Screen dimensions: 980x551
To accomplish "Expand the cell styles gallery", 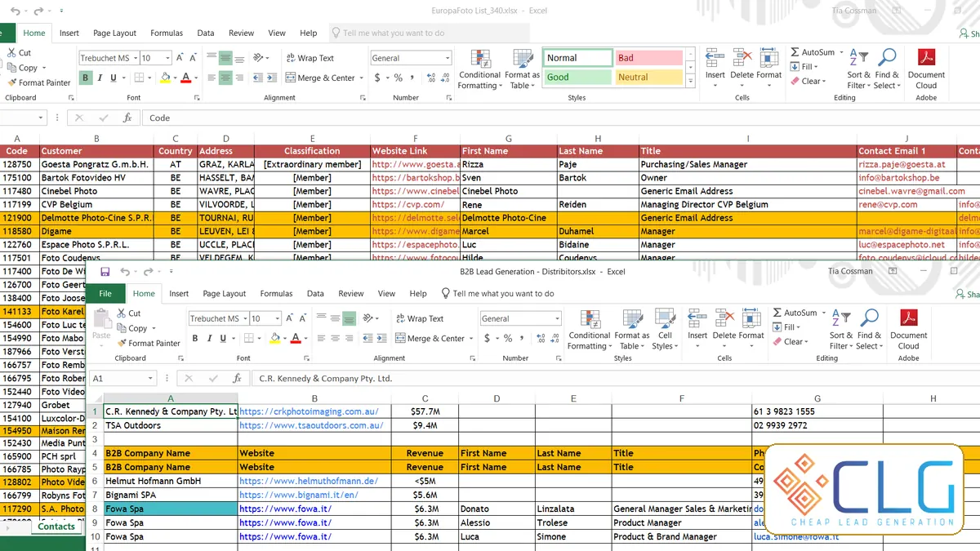I will (690, 81).
